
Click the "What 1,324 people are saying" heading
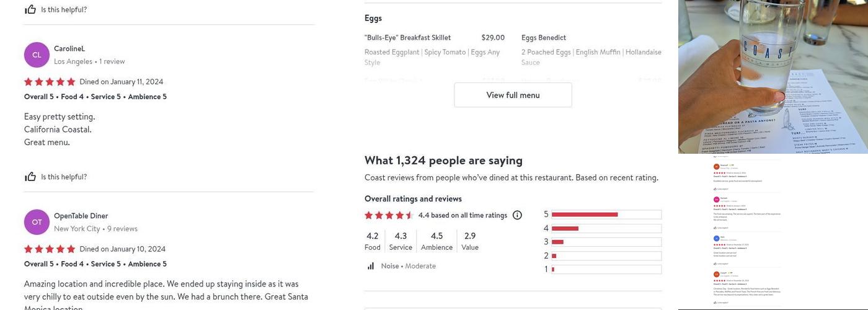click(443, 160)
